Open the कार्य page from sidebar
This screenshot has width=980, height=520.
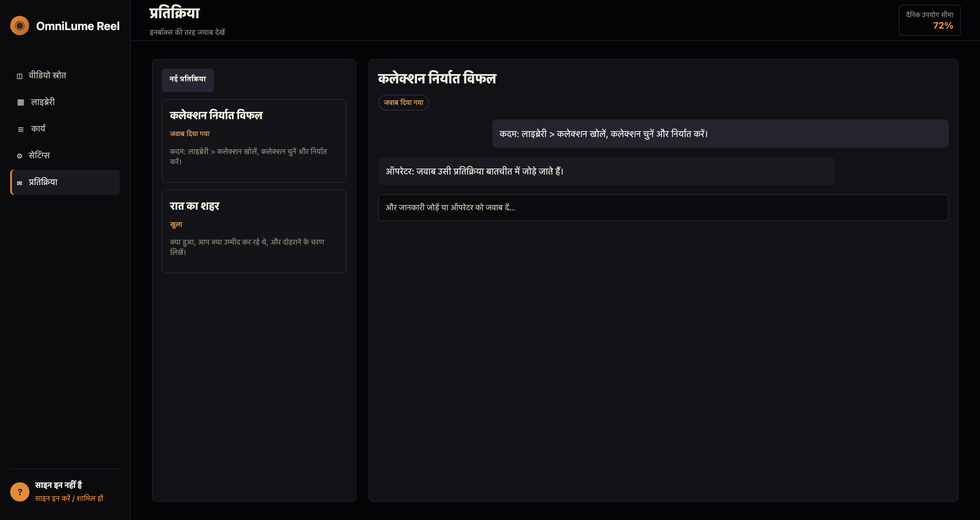(65, 129)
